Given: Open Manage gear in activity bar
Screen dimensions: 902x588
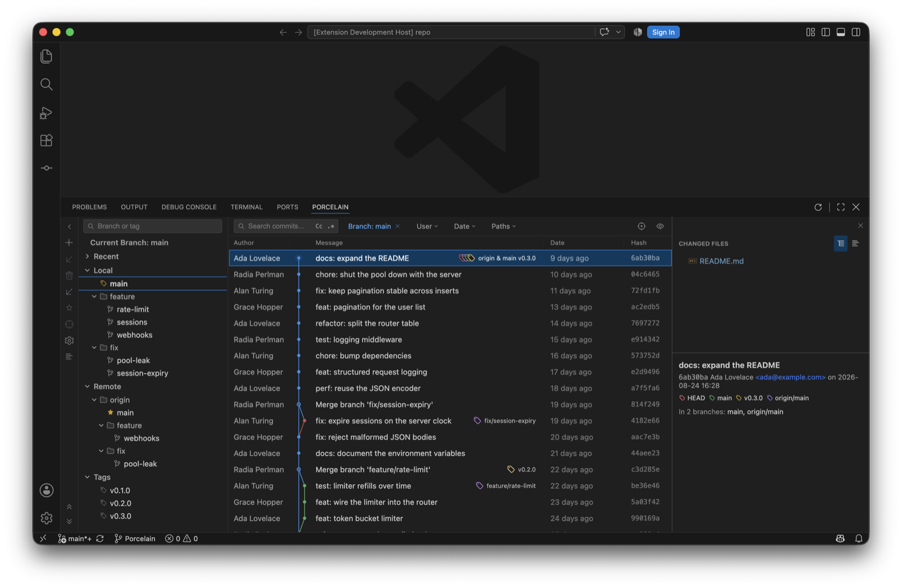Looking at the screenshot, I should [x=46, y=518].
